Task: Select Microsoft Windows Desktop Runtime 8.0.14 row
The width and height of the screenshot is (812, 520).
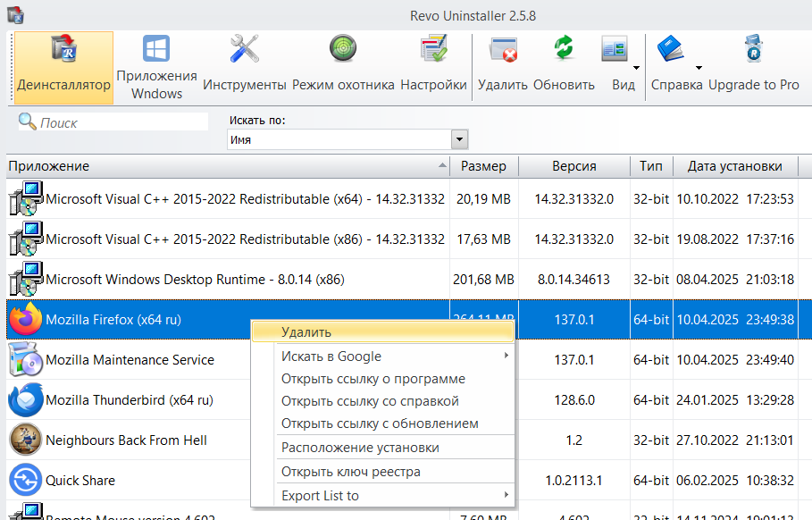Action: [409, 279]
